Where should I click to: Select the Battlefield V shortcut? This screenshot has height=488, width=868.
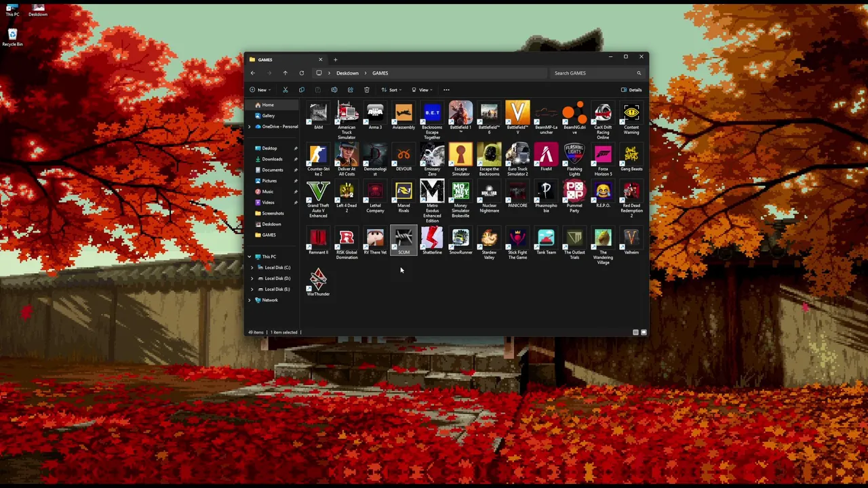[x=517, y=118]
